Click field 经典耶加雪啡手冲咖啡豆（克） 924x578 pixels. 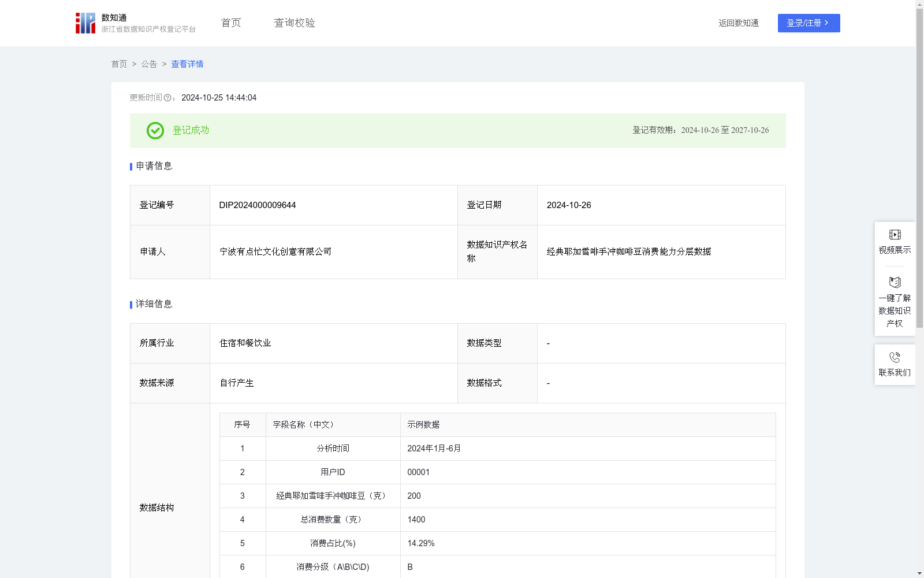(333, 496)
